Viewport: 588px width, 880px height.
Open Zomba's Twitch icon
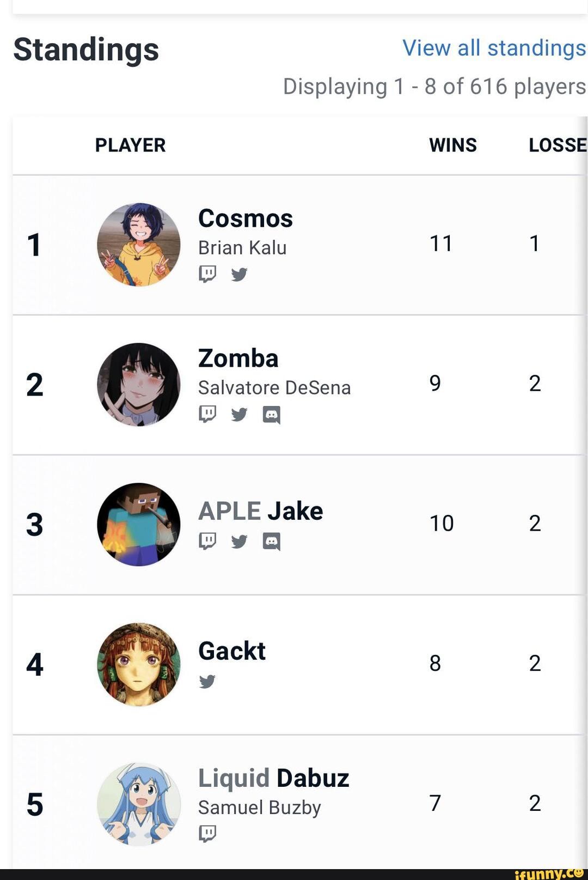pos(207,414)
